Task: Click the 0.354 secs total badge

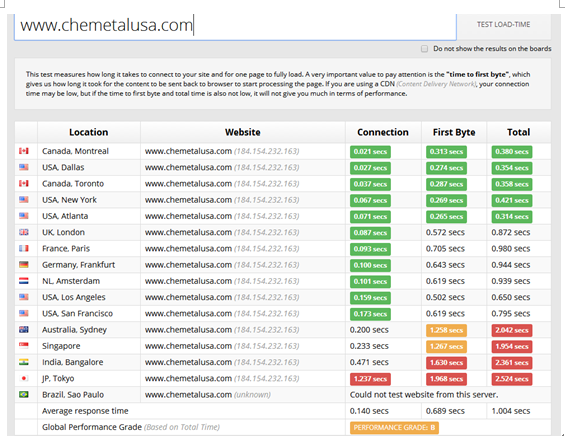Action: click(x=512, y=168)
